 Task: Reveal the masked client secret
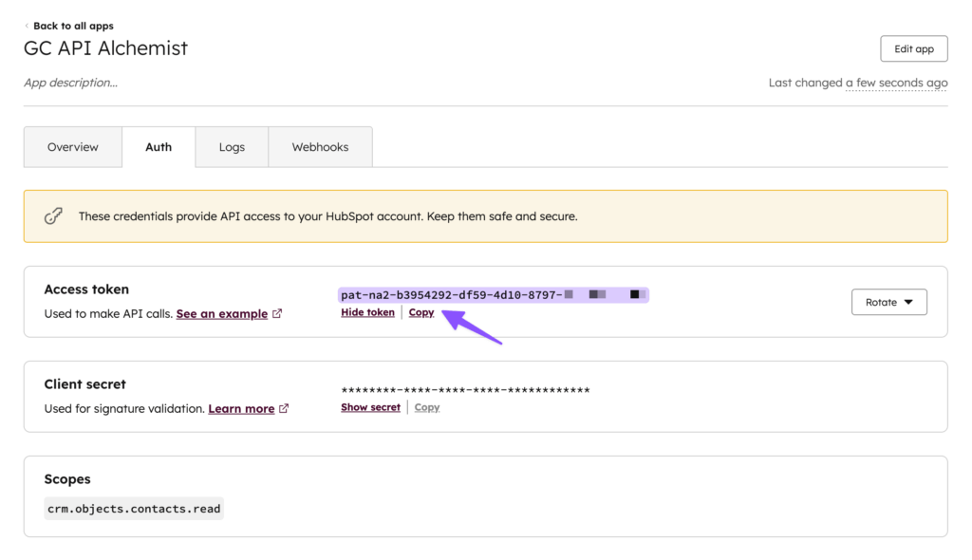[x=369, y=406]
